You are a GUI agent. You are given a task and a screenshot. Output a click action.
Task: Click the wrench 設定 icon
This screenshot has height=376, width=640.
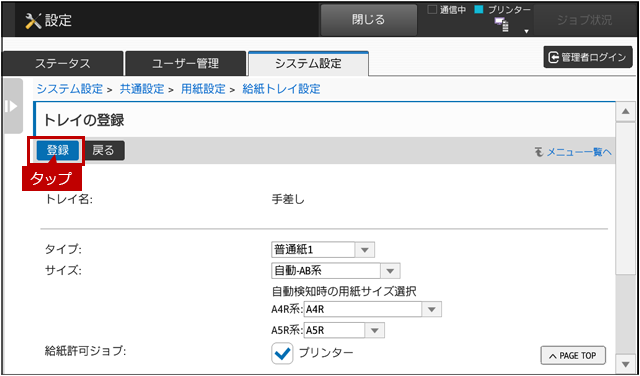point(33,20)
